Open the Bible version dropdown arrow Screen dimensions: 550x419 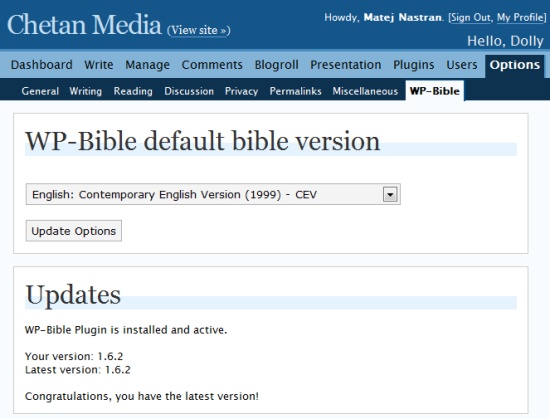click(x=390, y=194)
